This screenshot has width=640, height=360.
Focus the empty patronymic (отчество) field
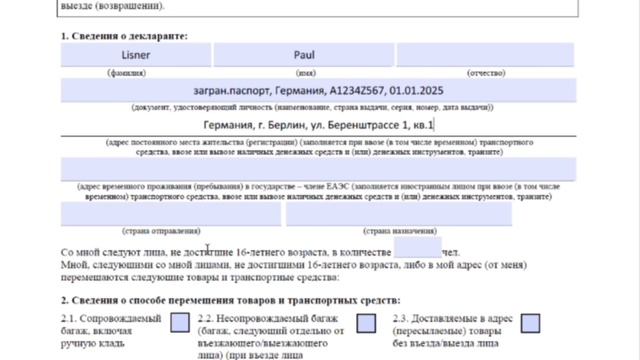(485, 55)
